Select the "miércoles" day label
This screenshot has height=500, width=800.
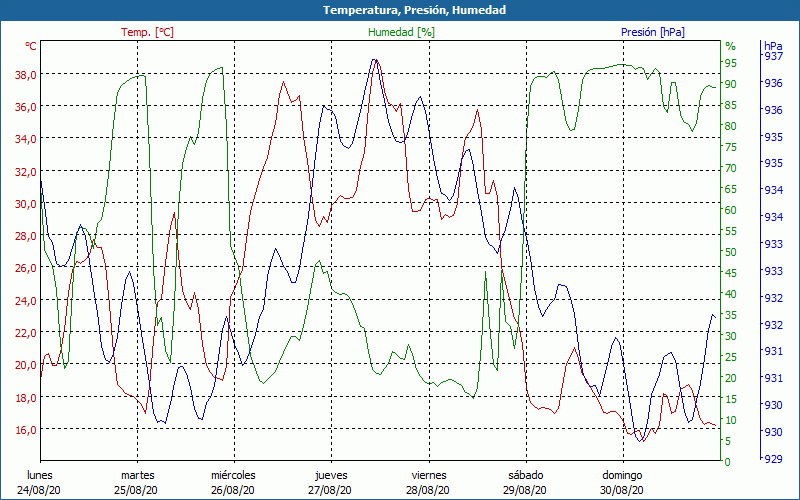click(x=233, y=476)
